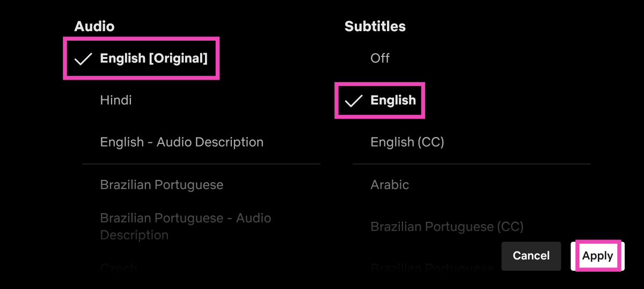This screenshot has height=289, width=644.
Task: Turn subtitles Off
Action: 380,58
